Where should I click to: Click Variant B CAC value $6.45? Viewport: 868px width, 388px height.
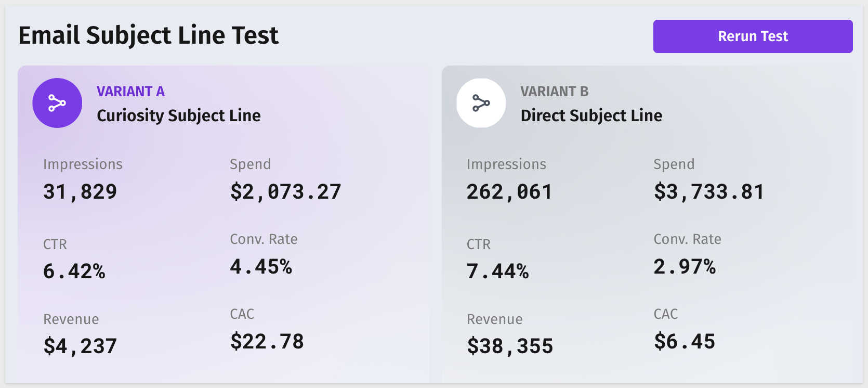(x=685, y=342)
